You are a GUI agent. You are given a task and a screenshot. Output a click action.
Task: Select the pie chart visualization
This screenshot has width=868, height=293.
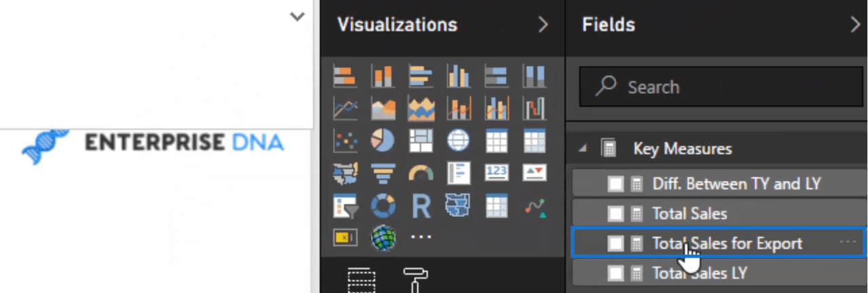click(x=382, y=141)
